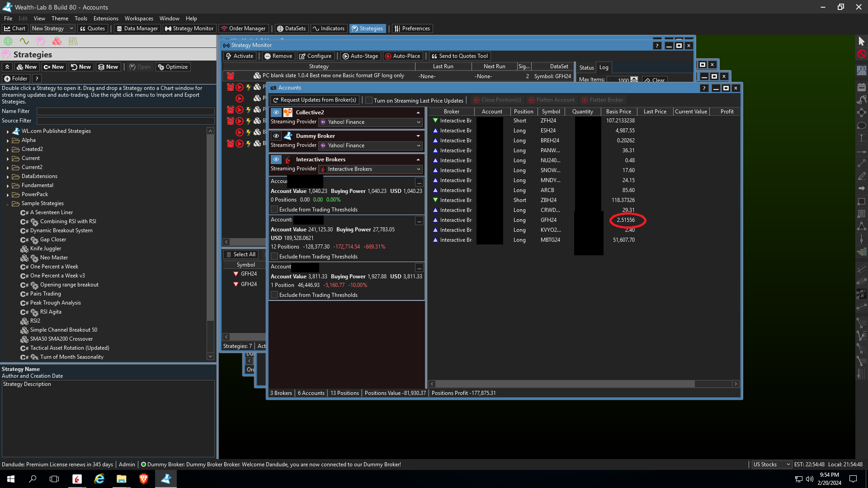Open Brave browser from taskbar
This screenshot has height=488, width=868.
point(144,479)
